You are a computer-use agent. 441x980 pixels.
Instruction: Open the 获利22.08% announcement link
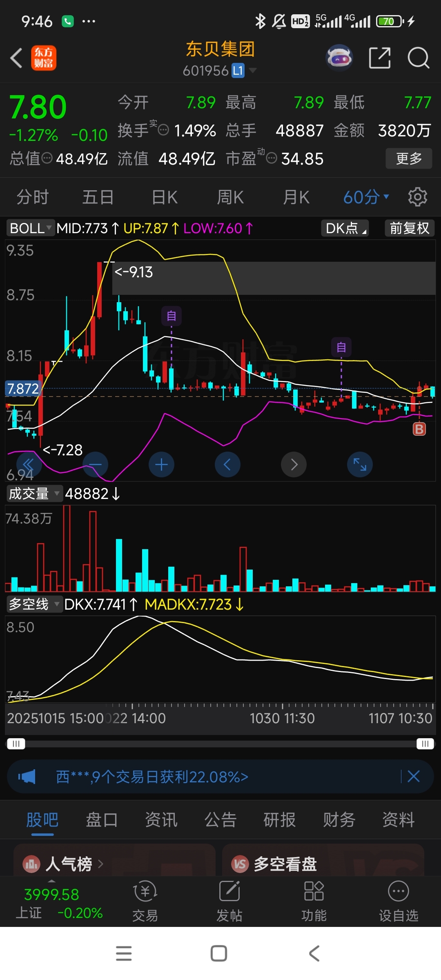[x=152, y=777]
